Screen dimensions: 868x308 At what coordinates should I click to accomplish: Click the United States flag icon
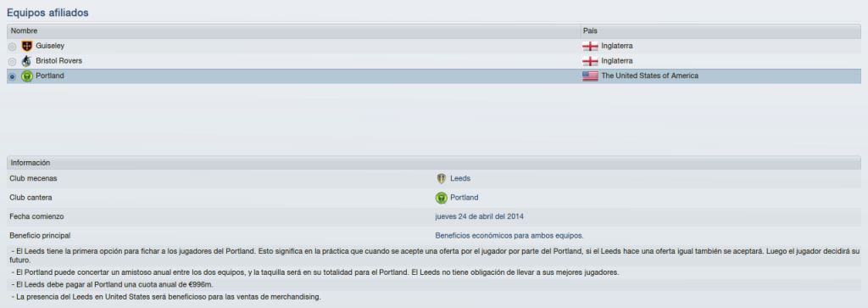click(590, 76)
